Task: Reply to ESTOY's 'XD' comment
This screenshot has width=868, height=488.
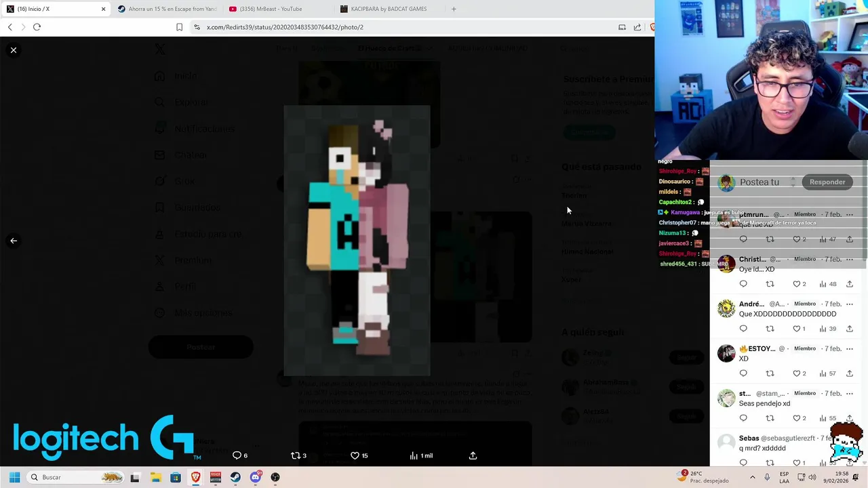Action: click(x=743, y=373)
